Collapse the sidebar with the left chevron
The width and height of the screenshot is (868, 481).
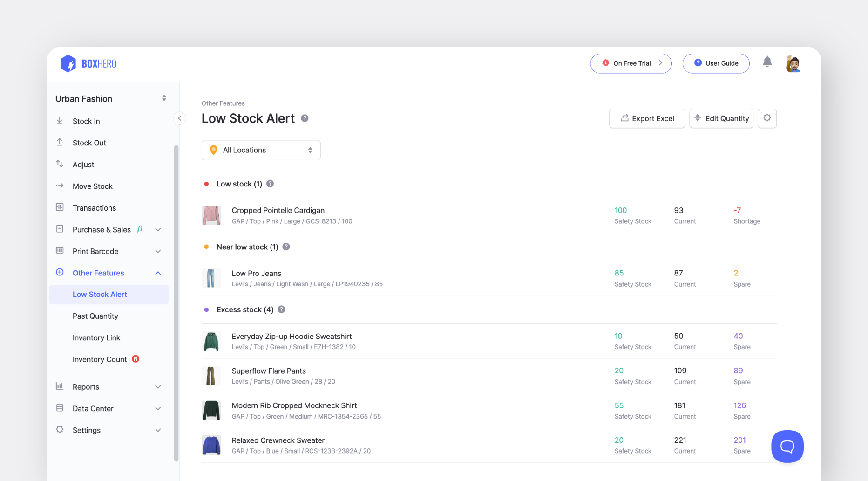pos(180,118)
